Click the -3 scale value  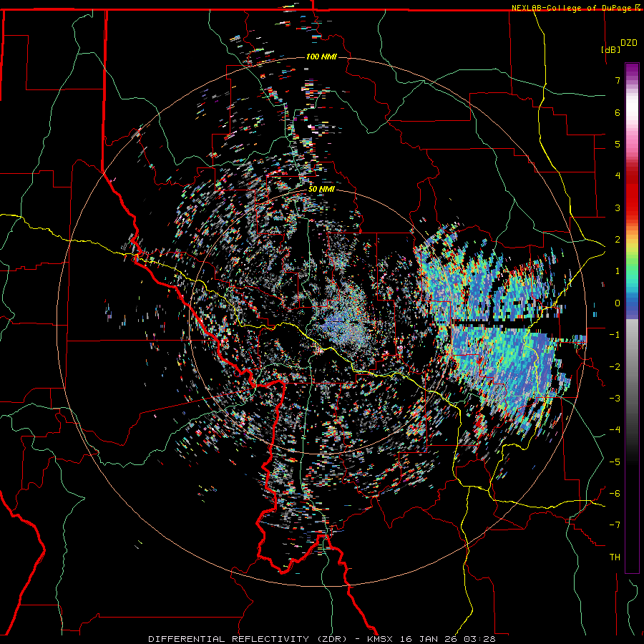[x=615, y=399]
